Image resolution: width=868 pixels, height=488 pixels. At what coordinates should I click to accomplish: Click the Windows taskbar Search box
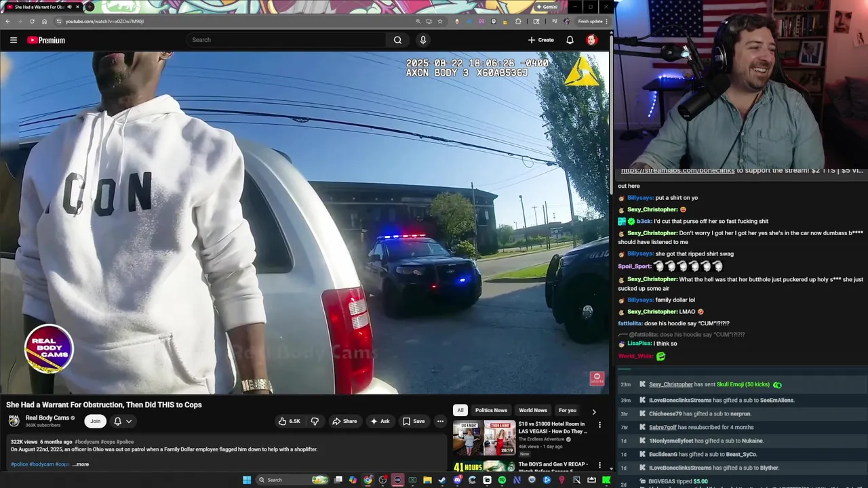click(x=293, y=480)
